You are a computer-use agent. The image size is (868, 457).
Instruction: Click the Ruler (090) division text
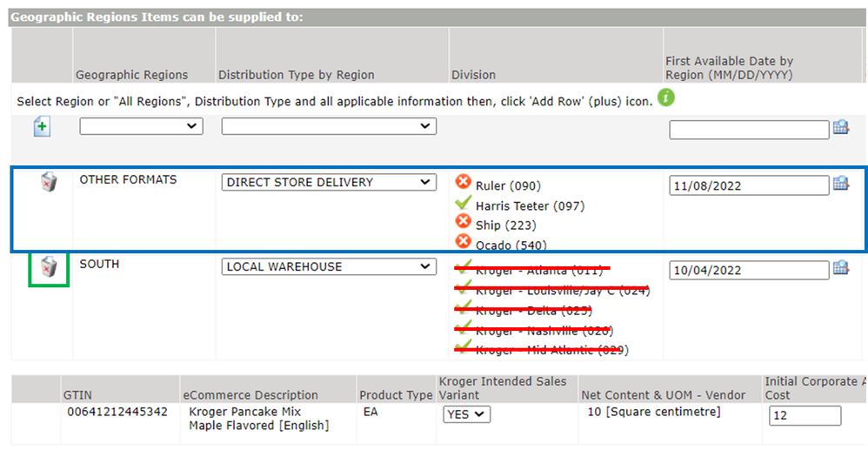(x=508, y=186)
